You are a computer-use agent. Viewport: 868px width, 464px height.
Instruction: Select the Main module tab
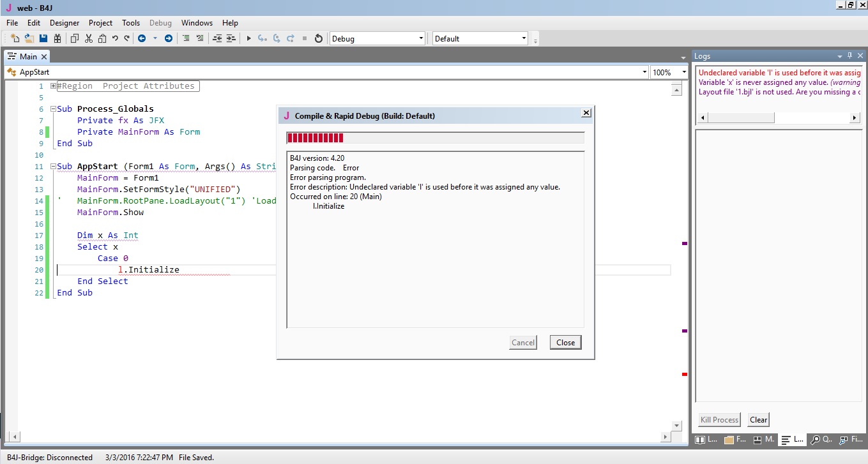27,57
